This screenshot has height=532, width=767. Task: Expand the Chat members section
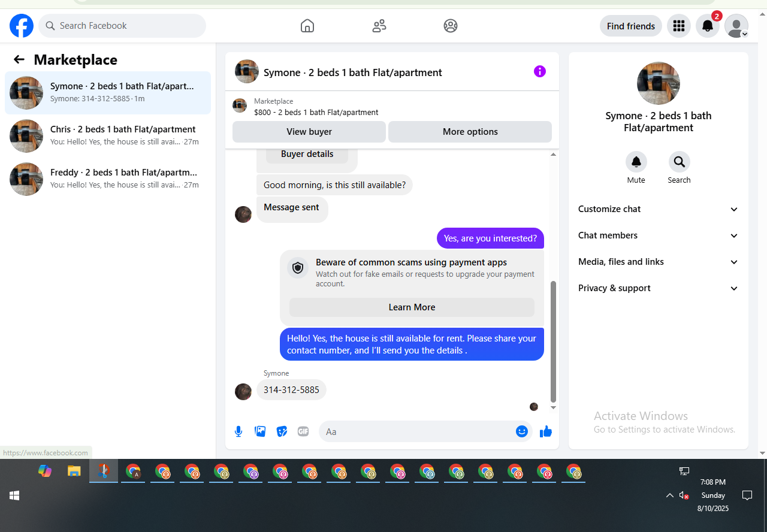click(659, 235)
